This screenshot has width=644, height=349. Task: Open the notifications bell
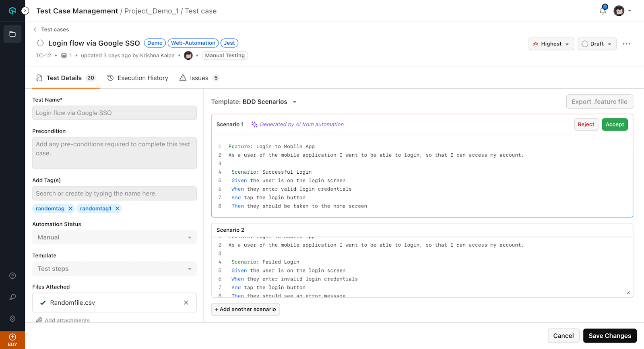[x=603, y=10]
